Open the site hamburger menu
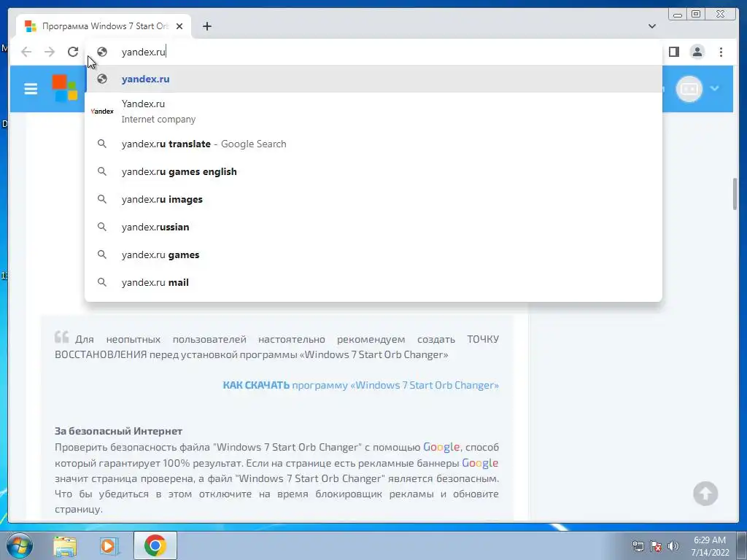Image resolution: width=747 pixels, height=560 pixels. tap(31, 88)
